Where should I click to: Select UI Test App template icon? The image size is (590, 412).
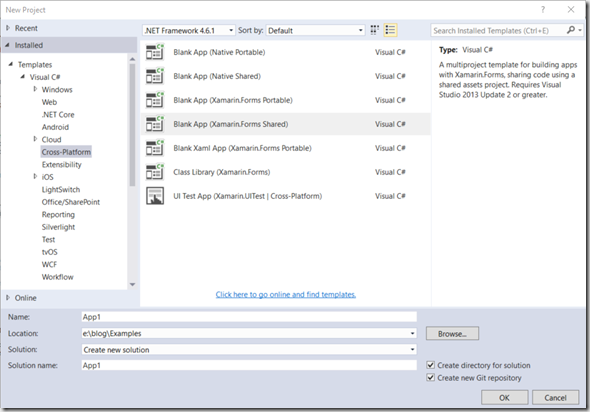point(155,196)
